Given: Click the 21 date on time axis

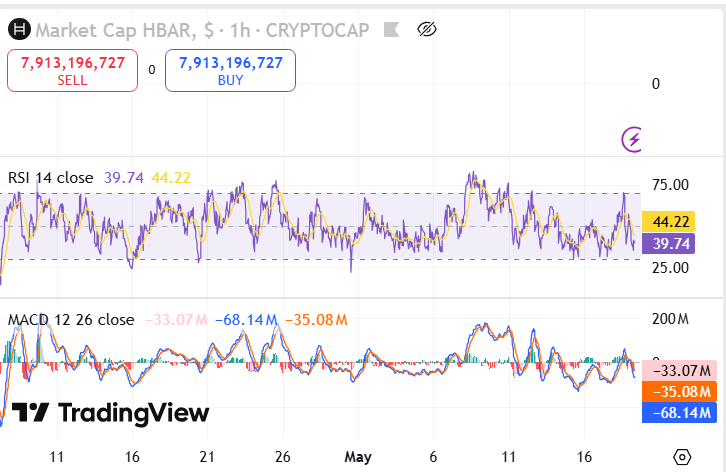Looking at the screenshot, I should tap(207, 457).
